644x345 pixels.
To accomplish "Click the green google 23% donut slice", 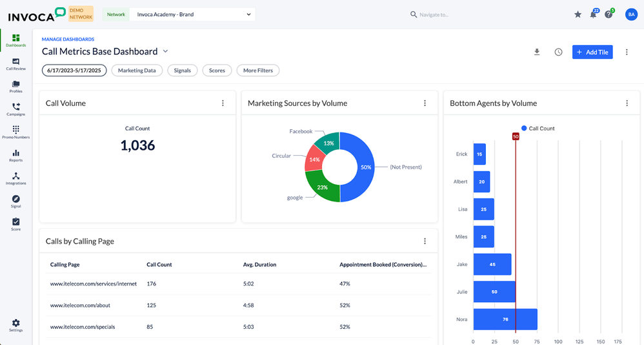I will click(323, 189).
